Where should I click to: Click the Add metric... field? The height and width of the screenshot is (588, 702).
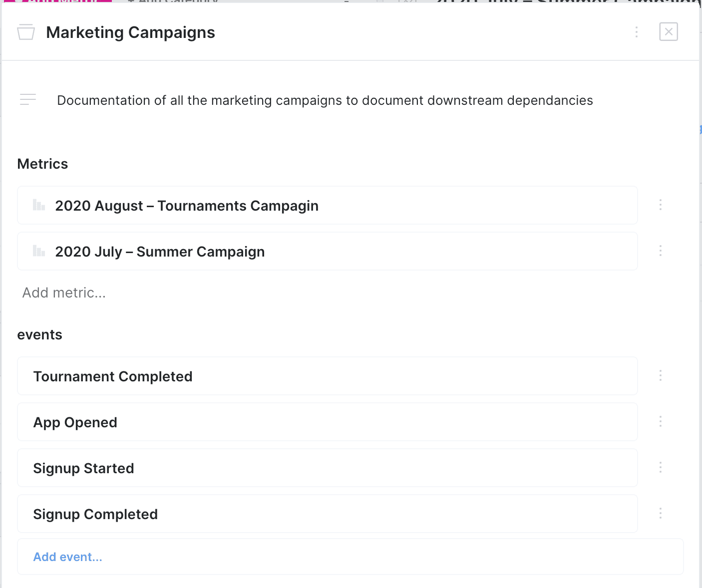click(64, 293)
